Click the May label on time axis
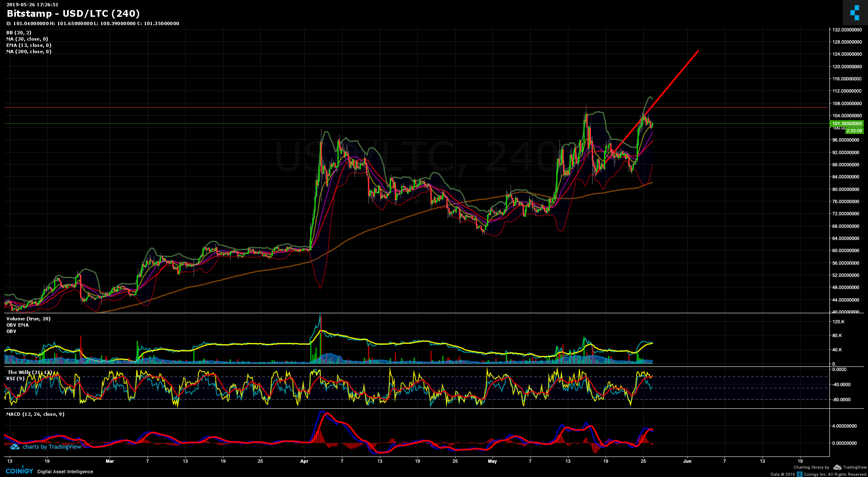The width and height of the screenshot is (868, 477). pyautogui.click(x=492, y=461)
